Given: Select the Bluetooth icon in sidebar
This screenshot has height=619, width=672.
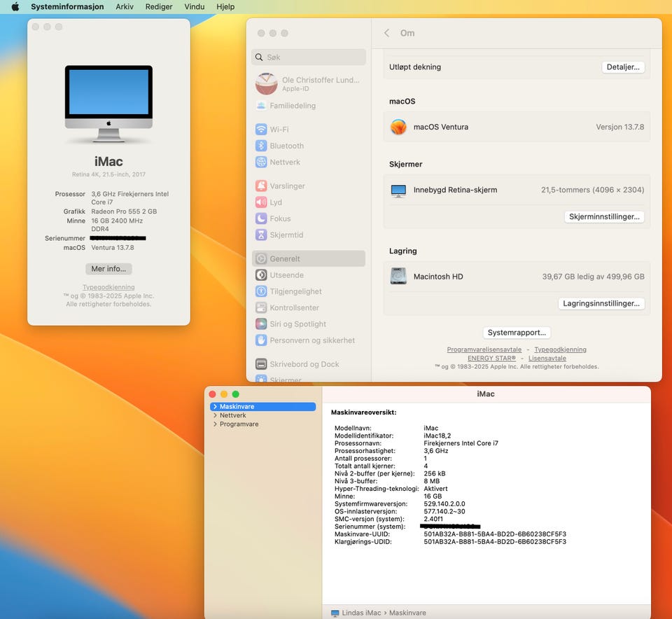Looking at the screenshot, I should pyautogui.click(x=261, y=146).
